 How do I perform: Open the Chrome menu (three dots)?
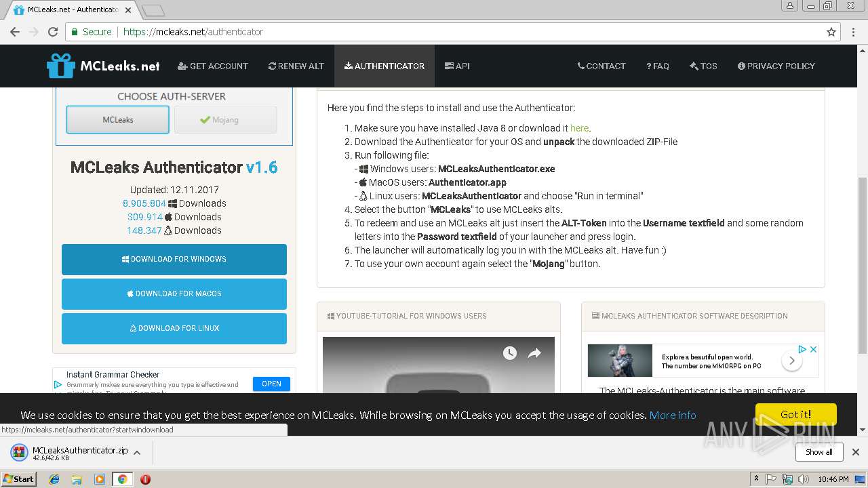[854, 32]
